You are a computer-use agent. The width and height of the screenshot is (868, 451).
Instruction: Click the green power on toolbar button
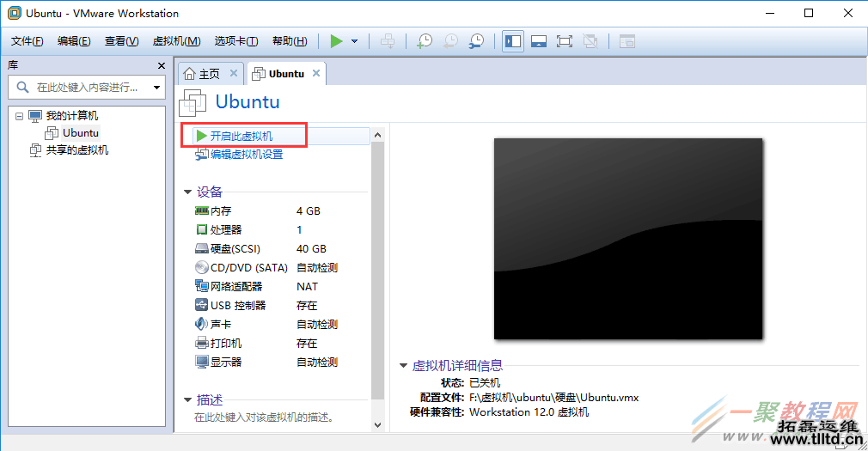click(x=336, y=41)
